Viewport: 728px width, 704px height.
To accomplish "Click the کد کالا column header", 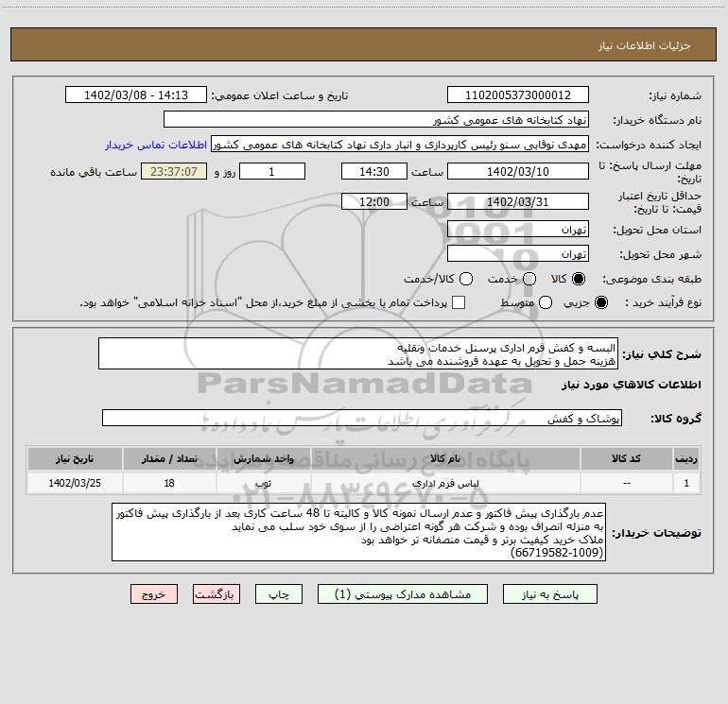I will 626,458.
